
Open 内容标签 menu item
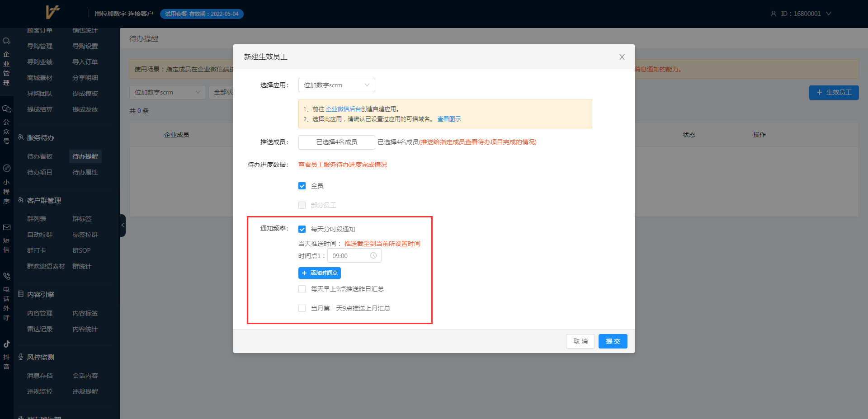pyautogui.click(x=85, y=313)
